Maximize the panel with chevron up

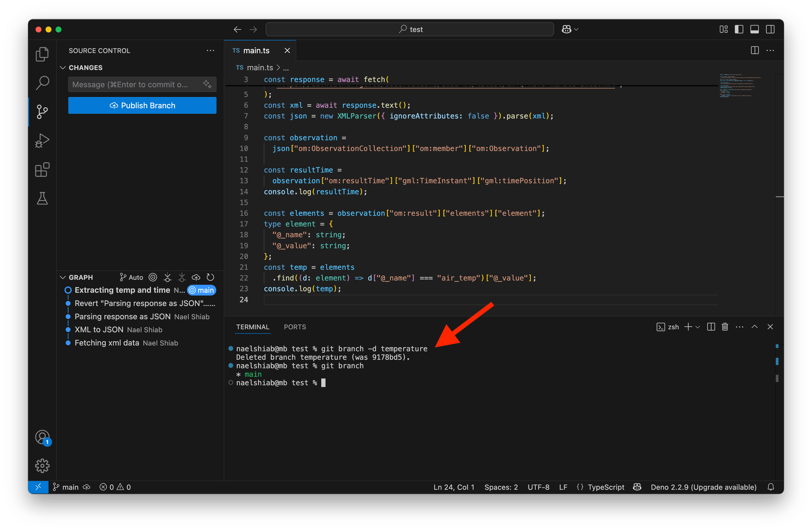[755, 327]
